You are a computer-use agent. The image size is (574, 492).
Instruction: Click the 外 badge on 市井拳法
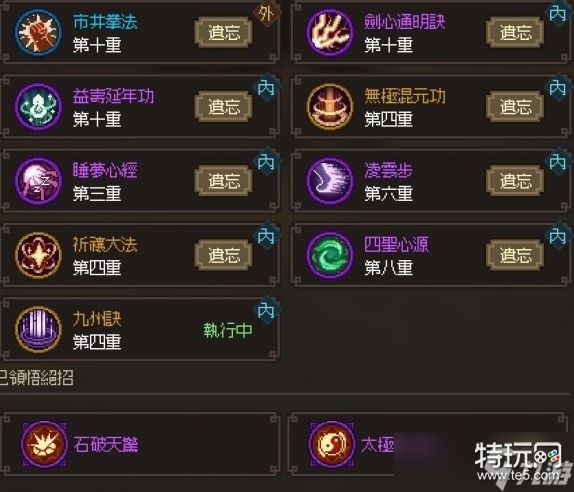tap(267, 14)
